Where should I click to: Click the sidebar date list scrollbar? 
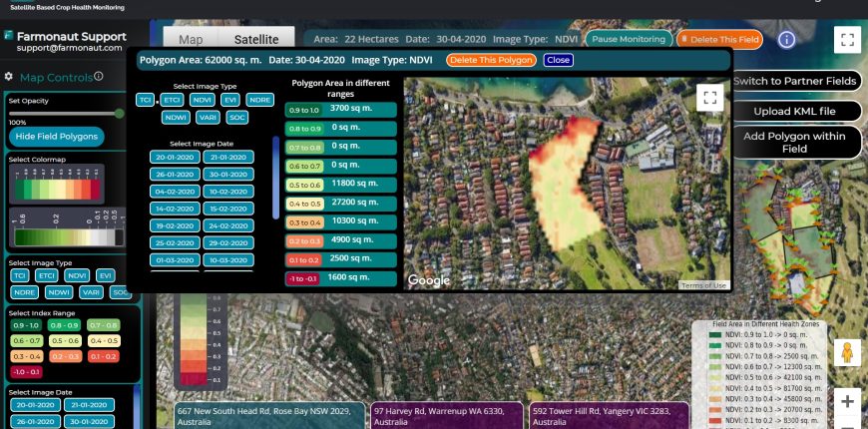tap(136, 407)
